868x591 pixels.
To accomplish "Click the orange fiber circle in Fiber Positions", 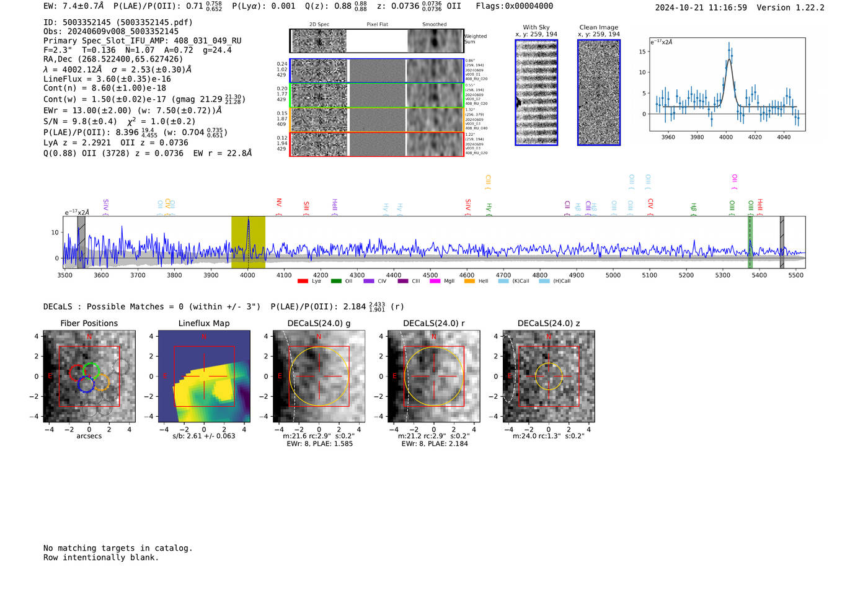I will (101, 383).
